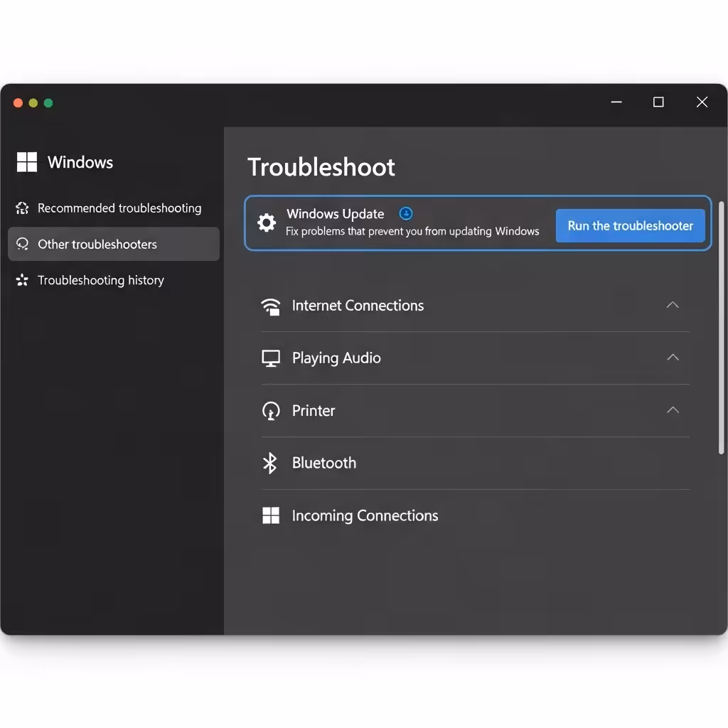Click the Windows Update gear icon
The image size is (728, 728).
coord(267,223)
